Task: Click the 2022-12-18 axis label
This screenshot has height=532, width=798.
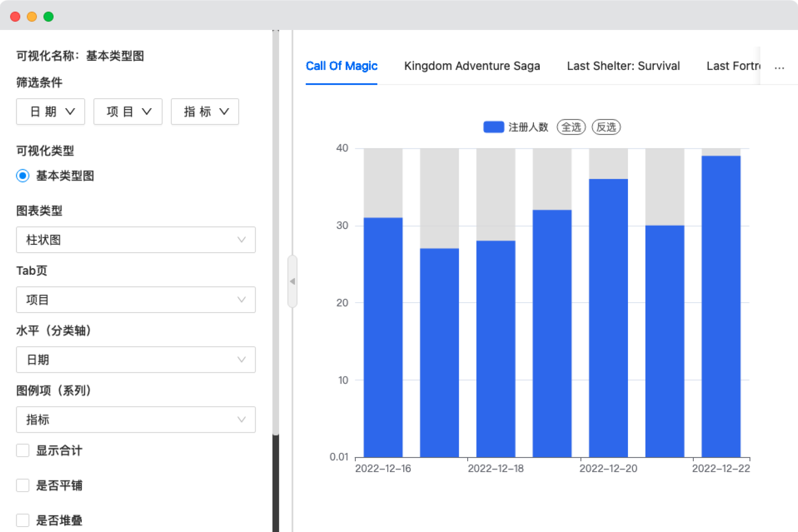Action: click(x=496, y=468)
